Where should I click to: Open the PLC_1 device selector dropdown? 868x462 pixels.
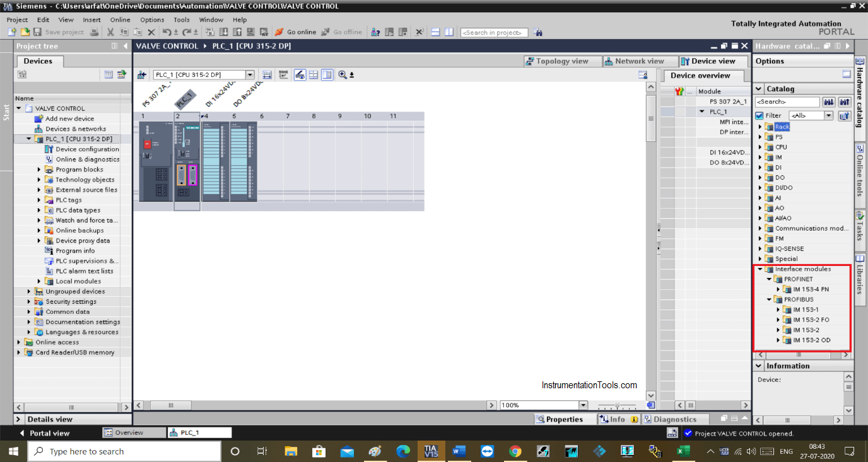point(250,75)
